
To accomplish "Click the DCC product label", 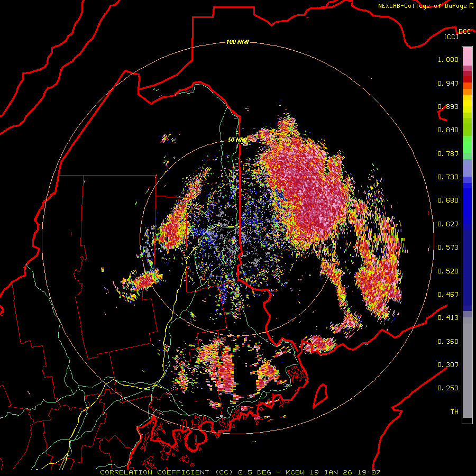I will click(x=464, y=32).
